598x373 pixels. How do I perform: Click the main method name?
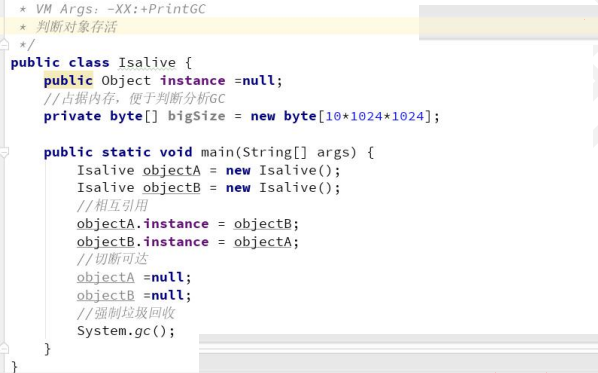coord(218,152)
